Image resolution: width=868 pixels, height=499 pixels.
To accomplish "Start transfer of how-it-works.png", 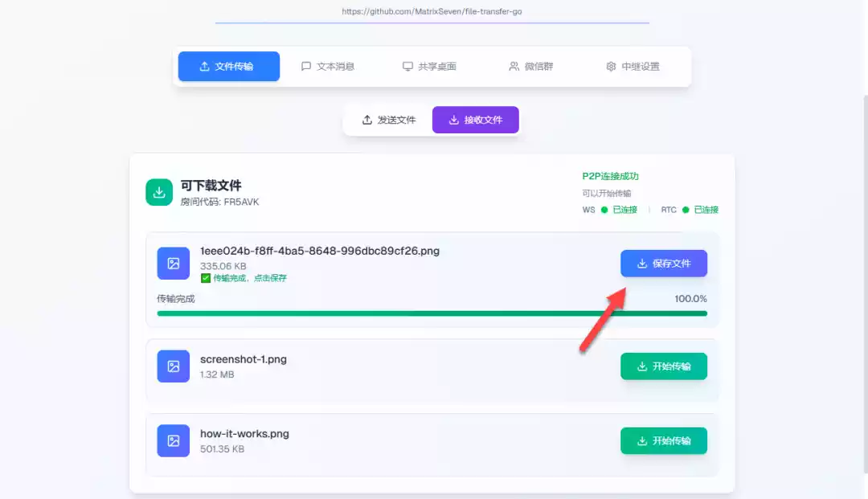I will click(x=663, y=440).
